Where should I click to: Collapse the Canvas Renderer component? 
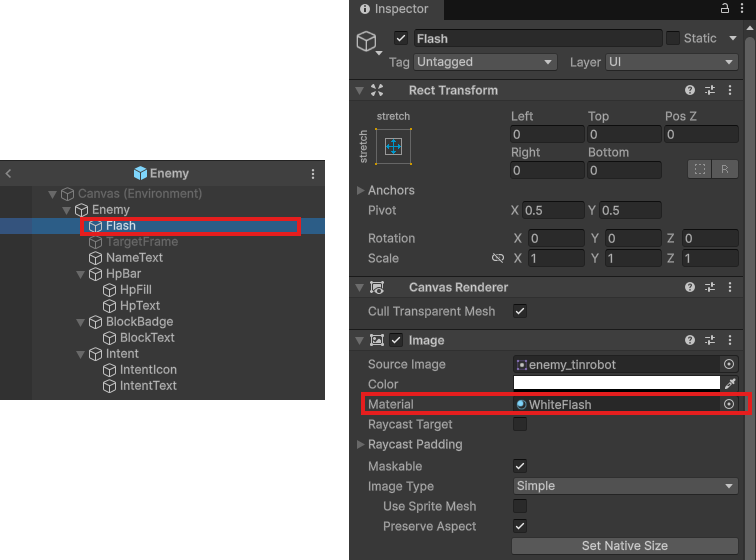tap(359, 287)
